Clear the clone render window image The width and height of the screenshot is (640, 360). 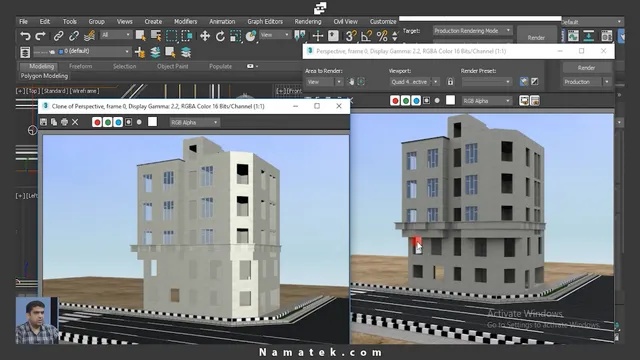(x=75, y=122)
